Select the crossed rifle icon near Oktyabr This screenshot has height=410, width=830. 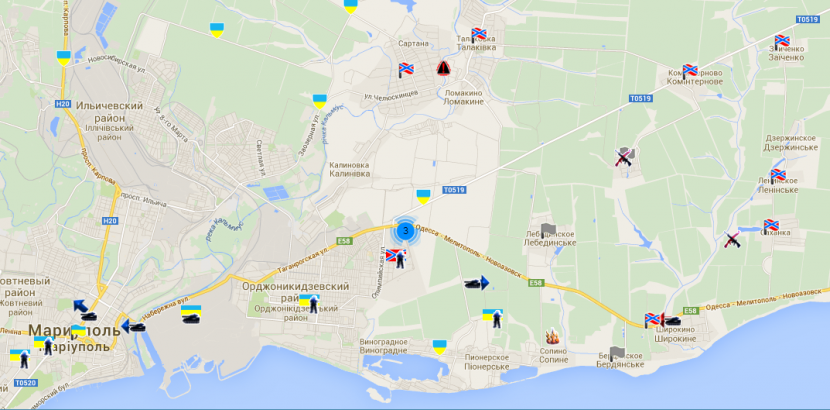click(x=731, y=239)
